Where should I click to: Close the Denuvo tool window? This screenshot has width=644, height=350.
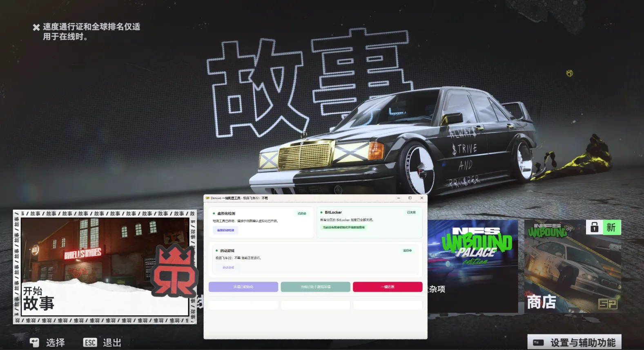(422, 198)
